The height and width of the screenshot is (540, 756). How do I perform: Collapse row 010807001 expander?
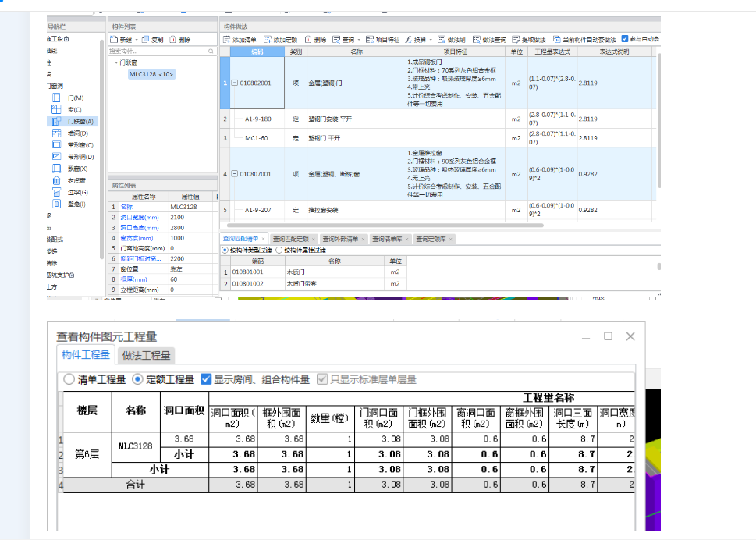click(x=234, y=173)
